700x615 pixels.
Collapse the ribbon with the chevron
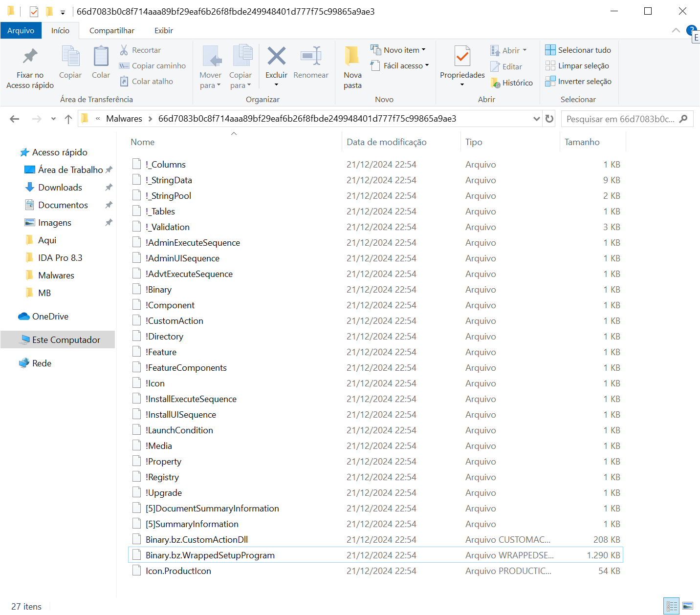(676, 30)
